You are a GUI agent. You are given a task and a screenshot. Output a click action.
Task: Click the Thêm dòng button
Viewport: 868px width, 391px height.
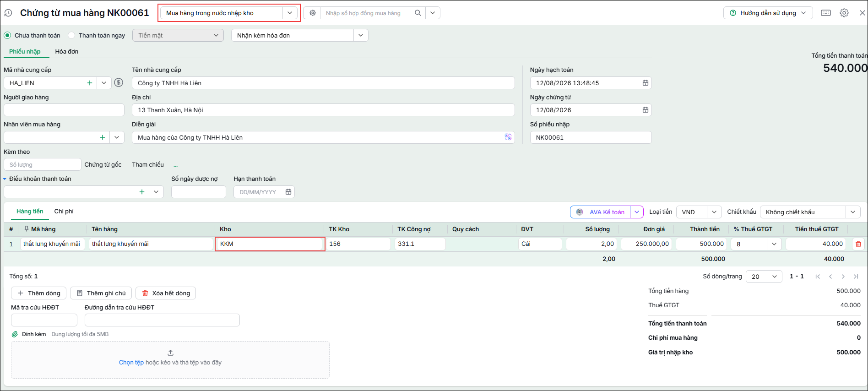click(x=39, y=293)
